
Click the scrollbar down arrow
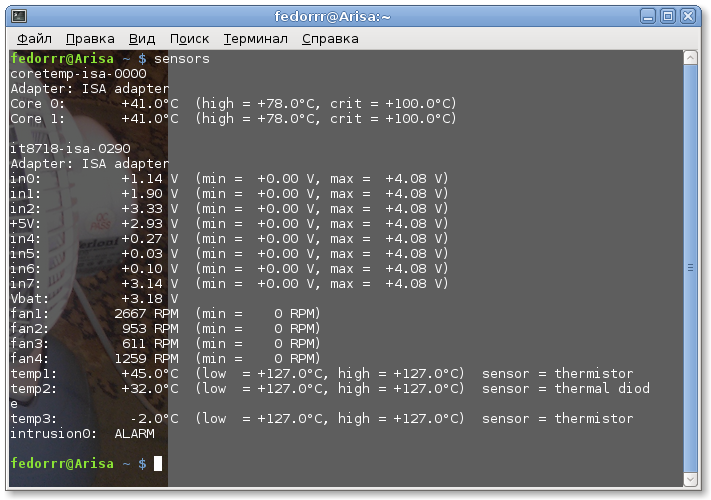click(689, 476)
